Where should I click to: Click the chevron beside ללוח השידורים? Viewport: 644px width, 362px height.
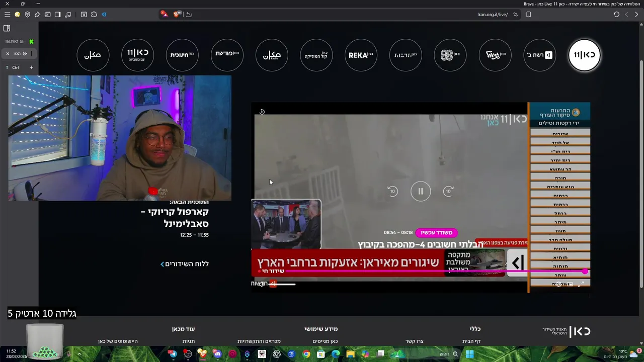[162, 264]
